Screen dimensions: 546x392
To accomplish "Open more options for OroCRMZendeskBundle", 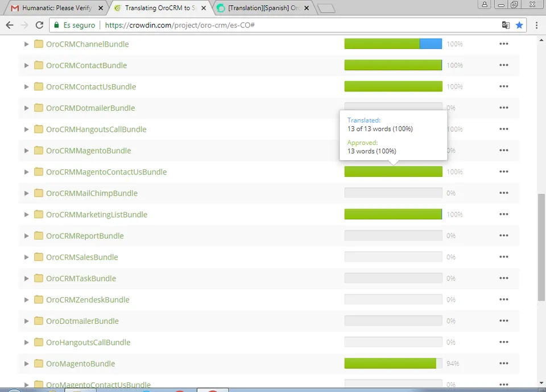I will click(503, 299).
